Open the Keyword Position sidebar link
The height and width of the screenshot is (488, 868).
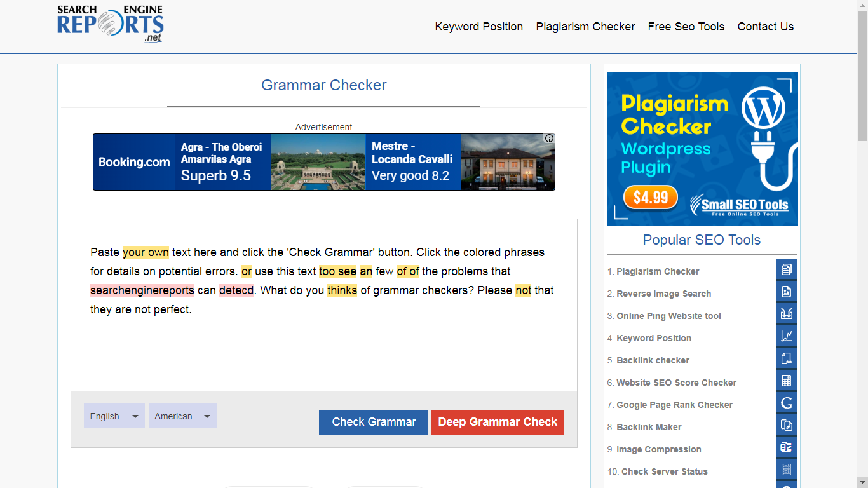(654, 338)
